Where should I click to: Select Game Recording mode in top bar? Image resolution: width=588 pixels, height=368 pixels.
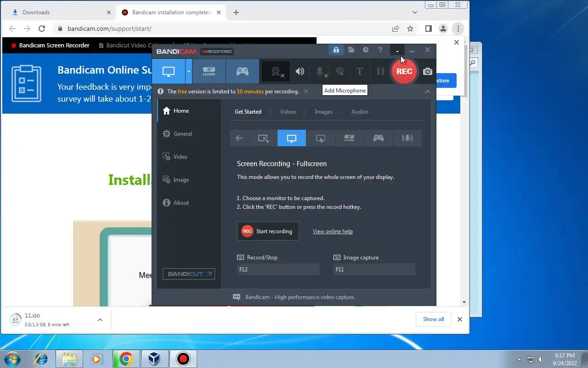243,71
